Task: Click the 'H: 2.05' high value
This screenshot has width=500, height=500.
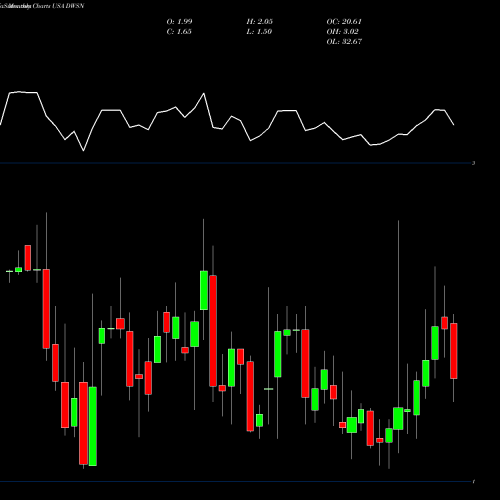Action: [x=260, y=22]
